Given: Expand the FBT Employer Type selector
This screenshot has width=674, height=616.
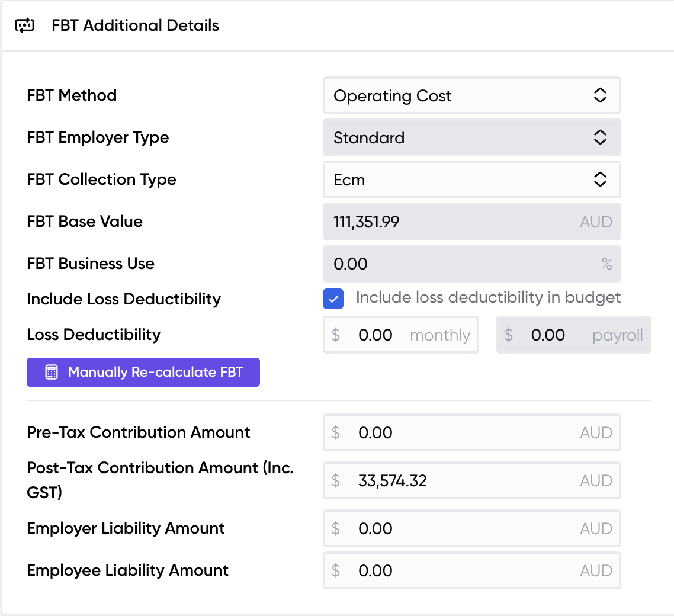Looking at the screenshot, I should tap(471, 138).
